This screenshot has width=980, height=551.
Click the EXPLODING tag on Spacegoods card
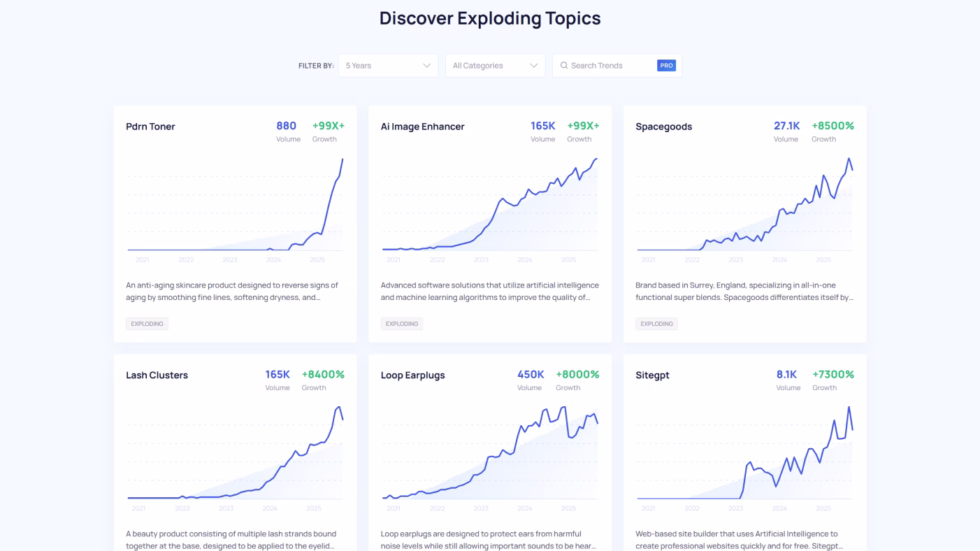pos(656,323)
